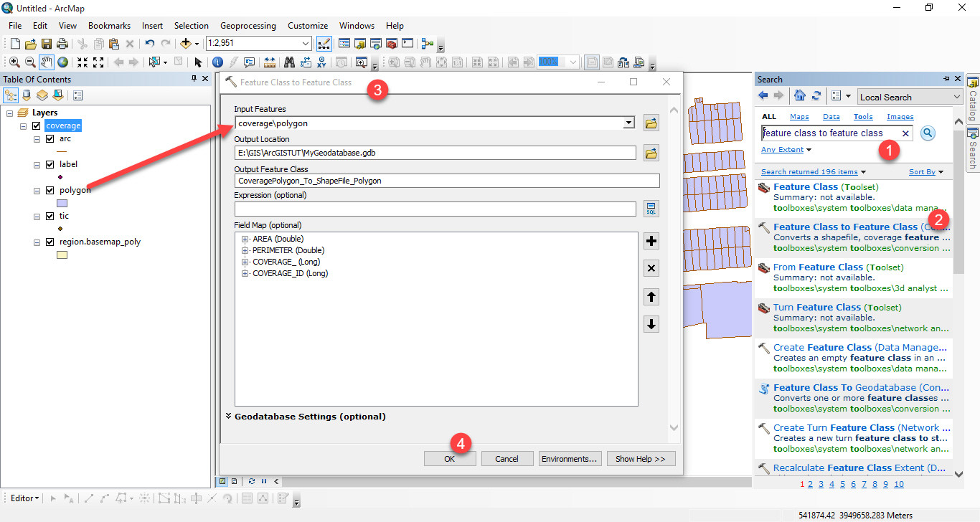980x522 pixels.
Task: Open the Geoprocessing menu
Action: (x=248, y=25)
